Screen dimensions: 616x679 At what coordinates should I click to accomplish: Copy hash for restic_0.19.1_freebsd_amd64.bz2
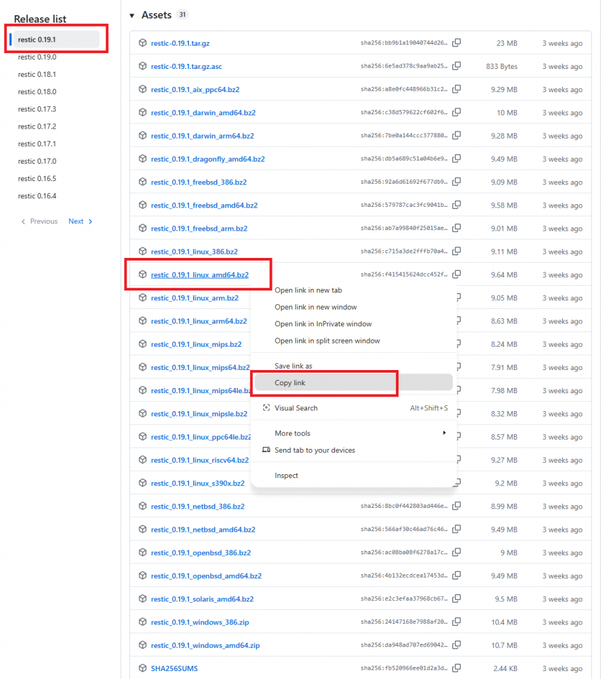coord(456,205)
